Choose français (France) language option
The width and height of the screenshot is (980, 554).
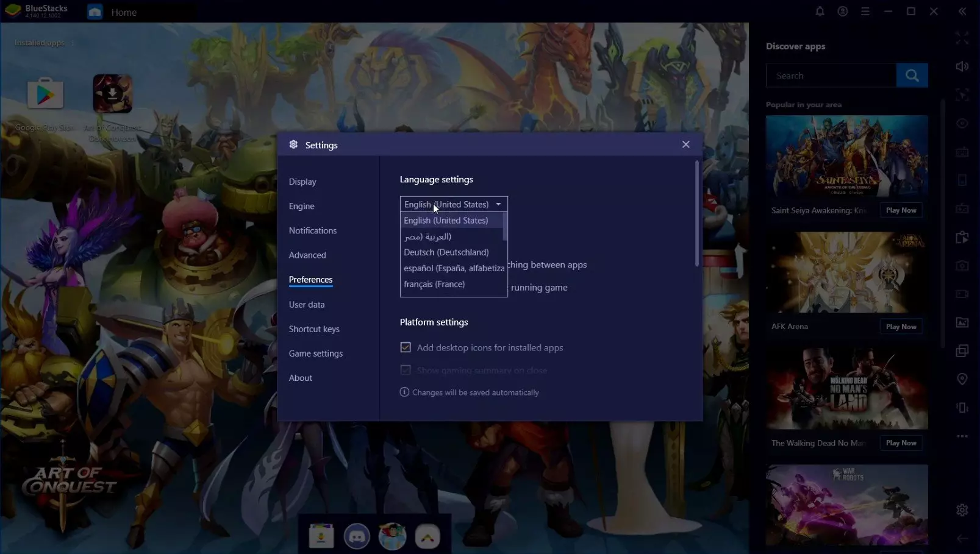click(x=434, y=285)
